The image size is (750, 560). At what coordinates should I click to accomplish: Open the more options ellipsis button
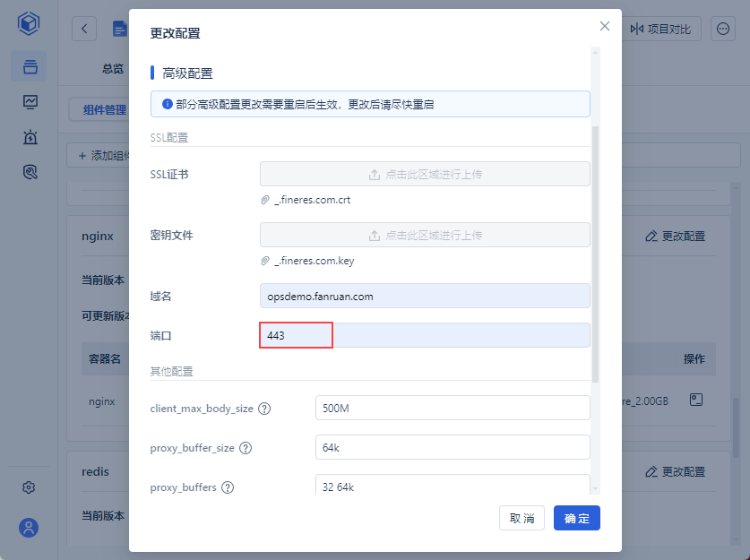click(723, 29)
